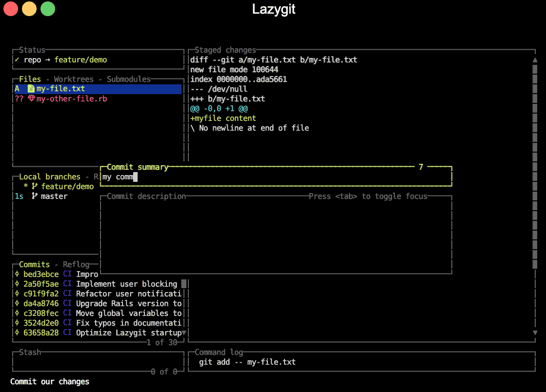Click the 'new file mode 100644' line
Viewport: 546px width, 392px height.
[x=234, y=69]
